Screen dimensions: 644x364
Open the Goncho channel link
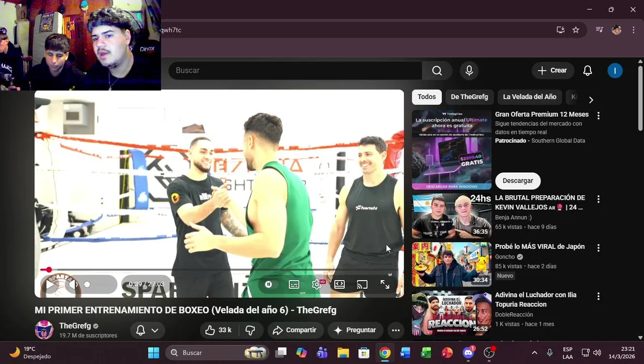[x=505, y=257]
